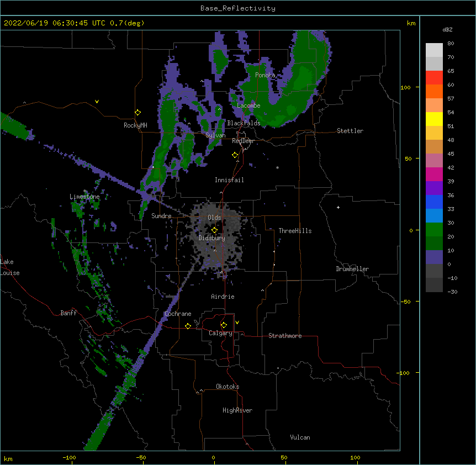Click the timestamp 2022/06/19 06:30:45 UTC
This screenshot has width=476, height=465.
click(x=55, y=23)
